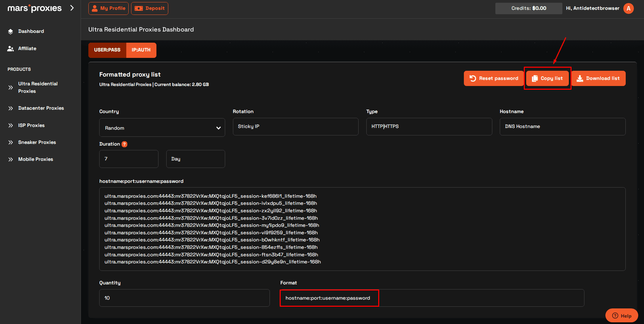Click the Quantity input field
This screenshot has width=644, height=324.
(185, 298)
